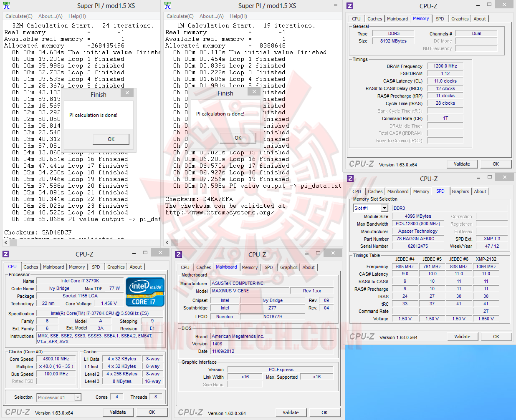
Task: Switch to Graphics tab in the SPD CPU-Z window
Action: (460, 191)
